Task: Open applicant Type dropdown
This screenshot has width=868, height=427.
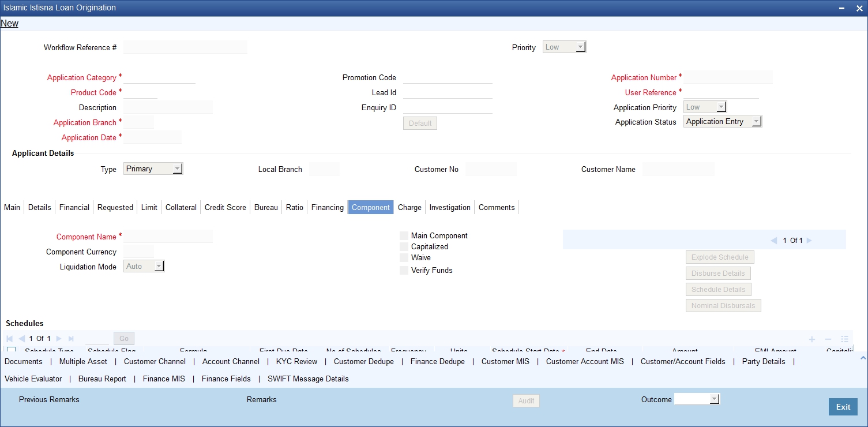Action: tap(153, 168)
